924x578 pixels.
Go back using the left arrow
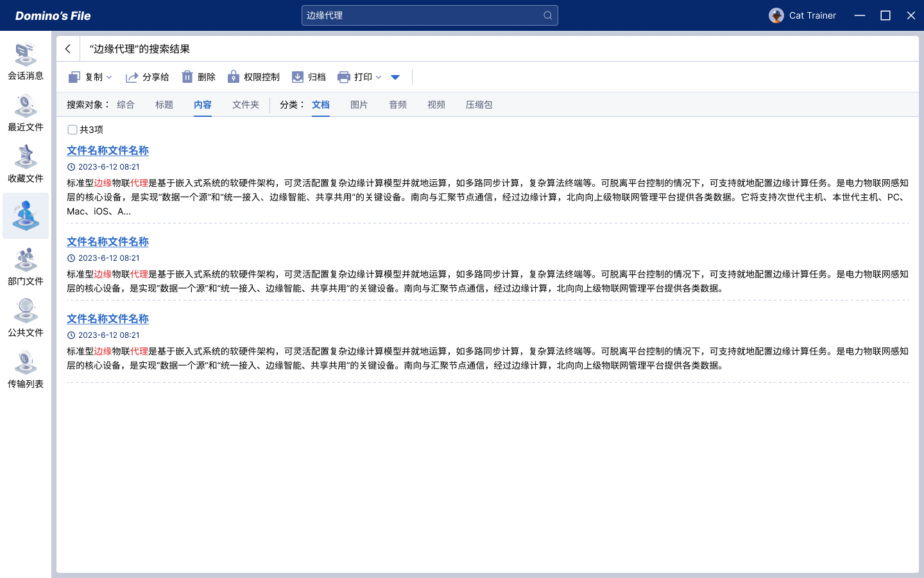coord(68,49)
